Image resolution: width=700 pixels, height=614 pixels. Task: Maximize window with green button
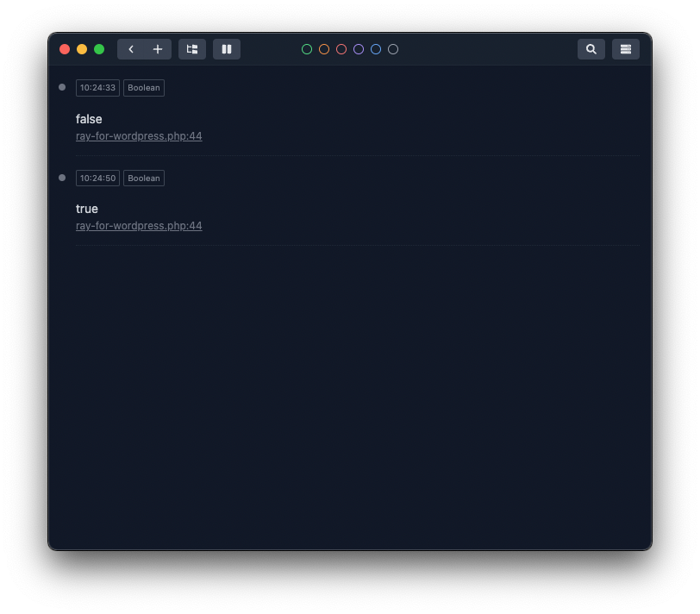tap(99, 49)
